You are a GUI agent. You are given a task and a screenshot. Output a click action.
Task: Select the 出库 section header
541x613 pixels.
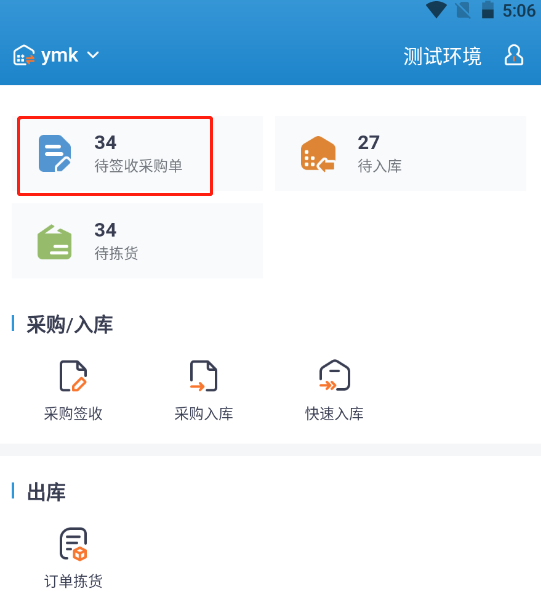pos(46,492)
